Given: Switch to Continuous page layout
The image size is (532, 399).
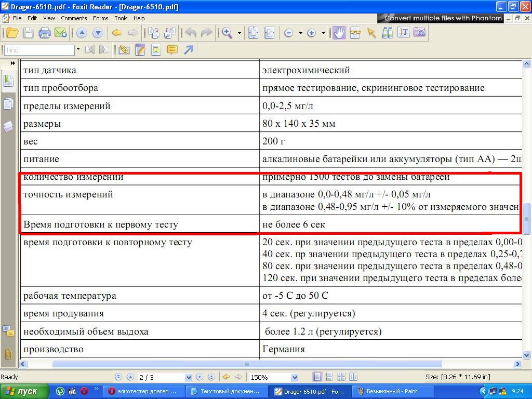Looking at the screenshot, I should click(x=329, y=377).
